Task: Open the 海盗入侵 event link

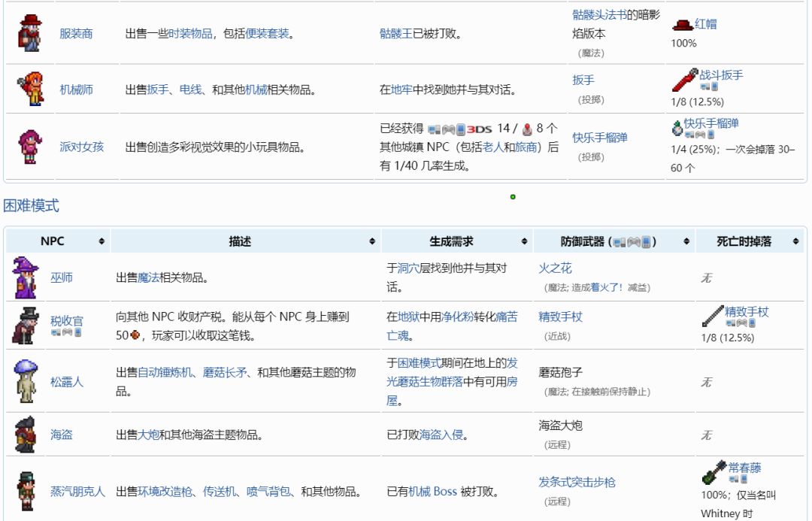Action: pyautogui.click(x=441, y=435)
